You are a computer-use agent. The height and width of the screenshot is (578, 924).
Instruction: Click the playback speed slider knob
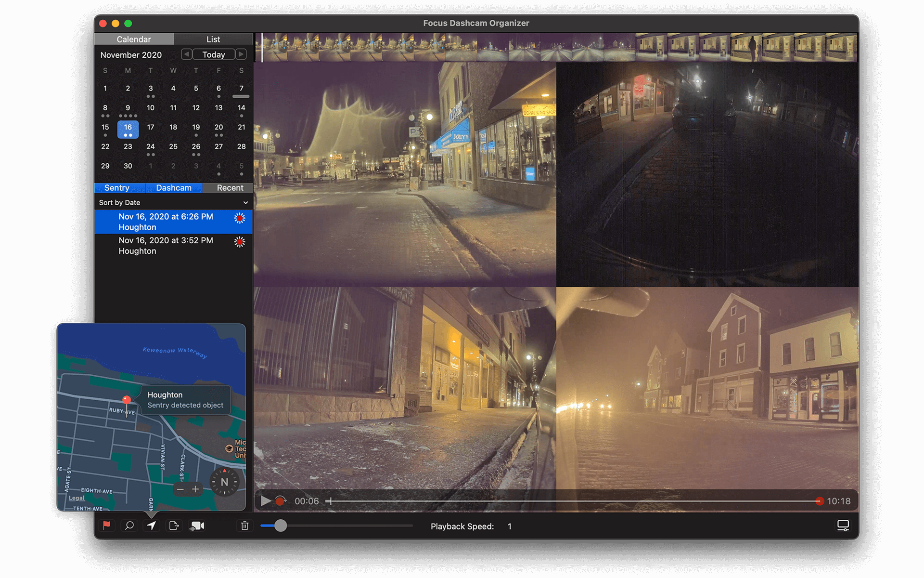pos(281,526)
